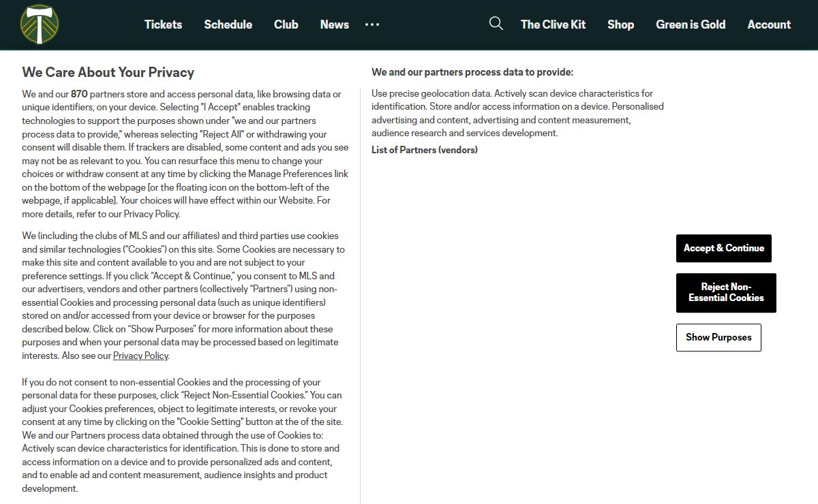Expand Show Purposes options
This screenshot has width=818, height=504.
click(718, 337)
